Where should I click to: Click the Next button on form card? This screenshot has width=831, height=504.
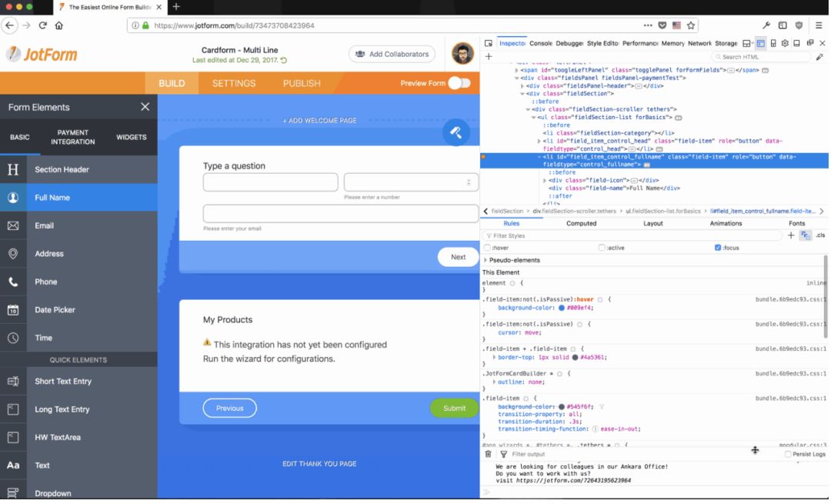click(459, 257)
